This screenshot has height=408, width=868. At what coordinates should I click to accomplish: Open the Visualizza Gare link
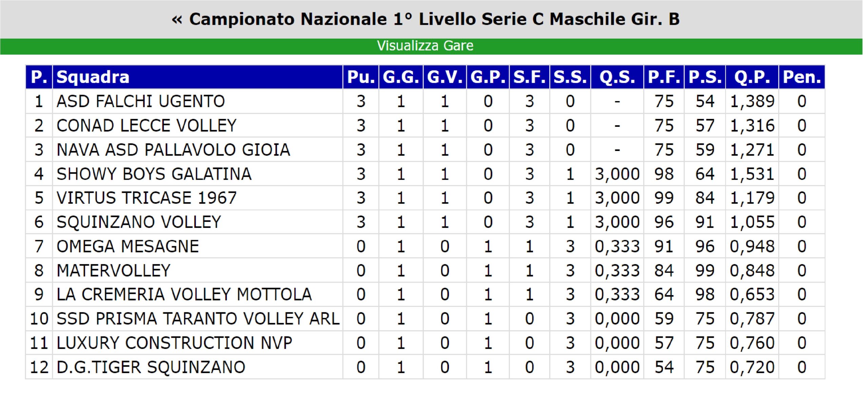click(425, 45)
